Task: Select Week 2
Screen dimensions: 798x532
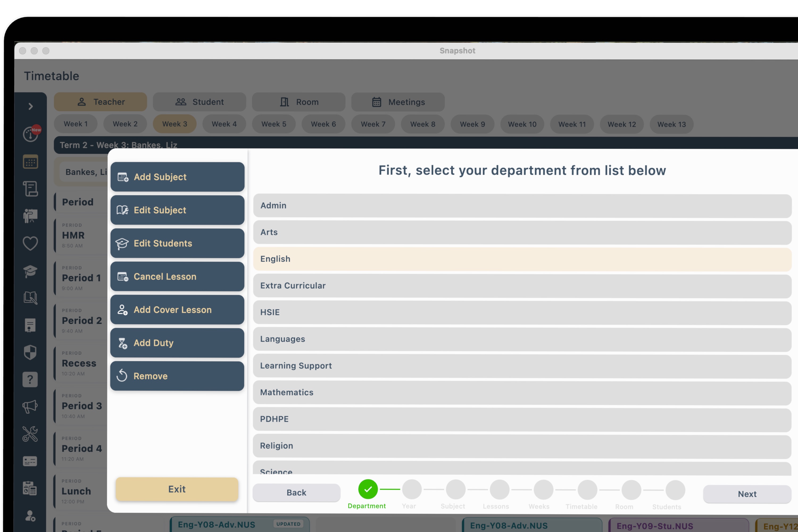Action: click(x=125, y=124)
